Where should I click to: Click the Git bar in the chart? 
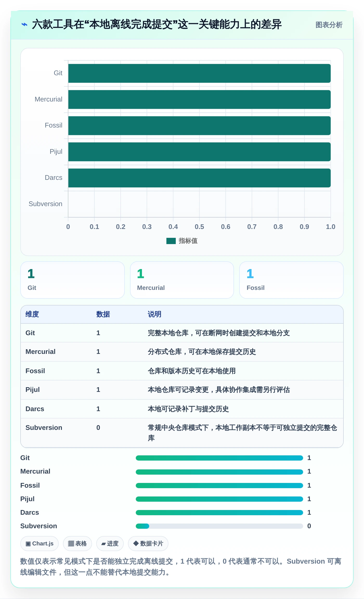click(x=199, y=73)
